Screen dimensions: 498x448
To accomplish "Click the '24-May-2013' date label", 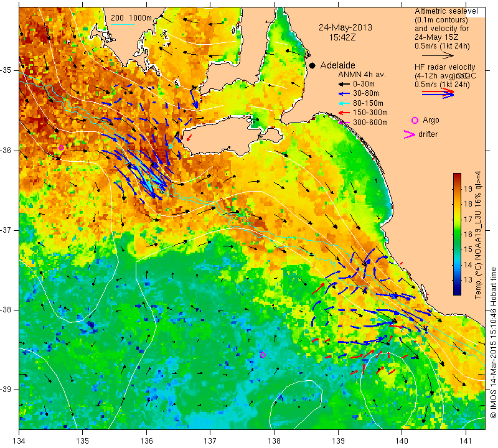I will [345, 27].
